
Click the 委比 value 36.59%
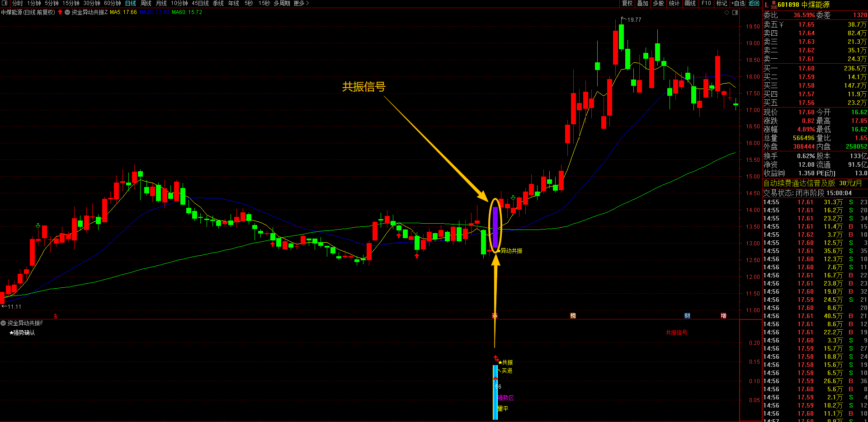(804, 15)
